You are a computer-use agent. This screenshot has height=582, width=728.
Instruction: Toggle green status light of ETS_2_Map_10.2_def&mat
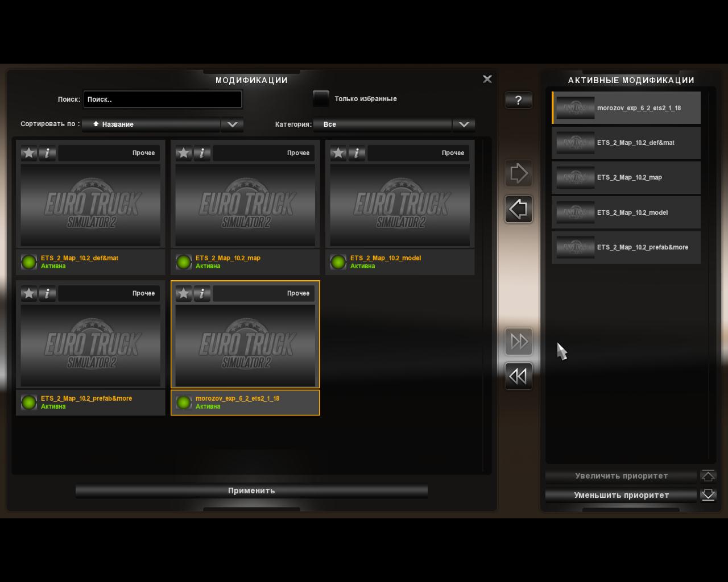coord(29,262)
